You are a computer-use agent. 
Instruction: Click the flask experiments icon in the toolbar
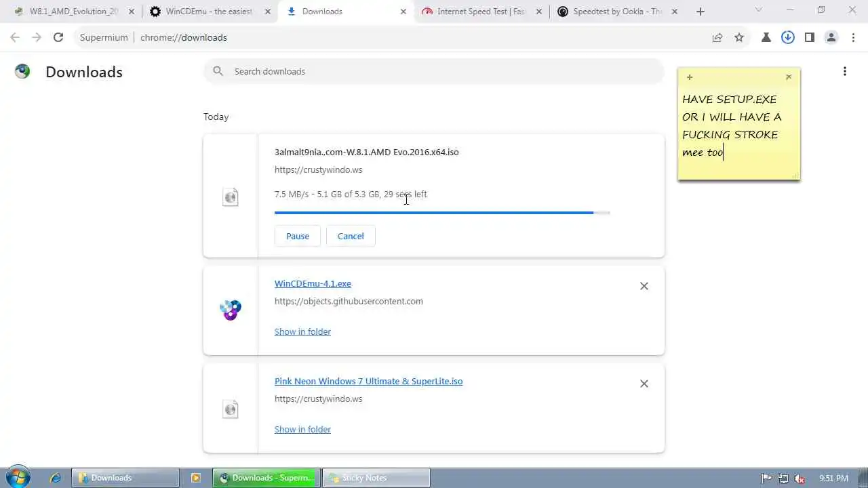[x=766, y=37]
